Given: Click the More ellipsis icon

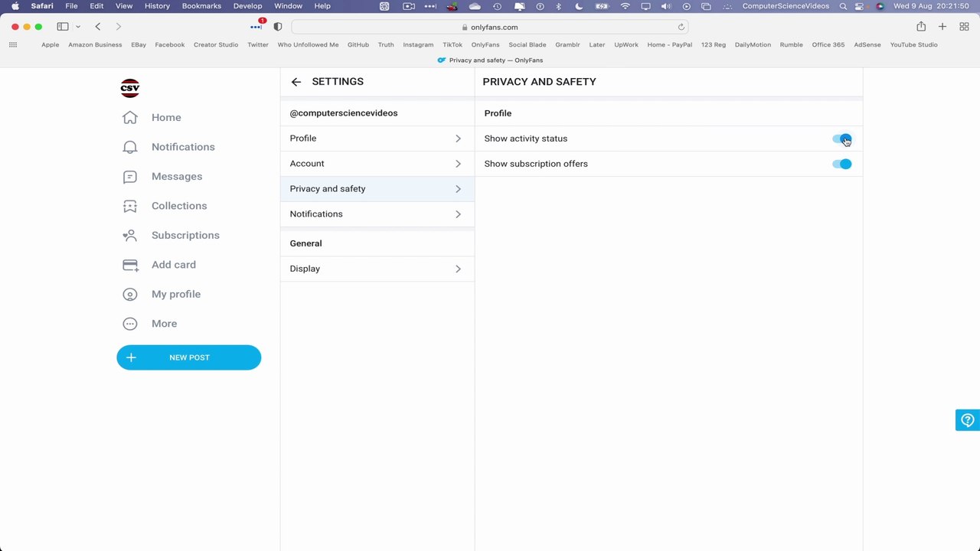Looking at the screenshot, I should (x=130, y=324).
